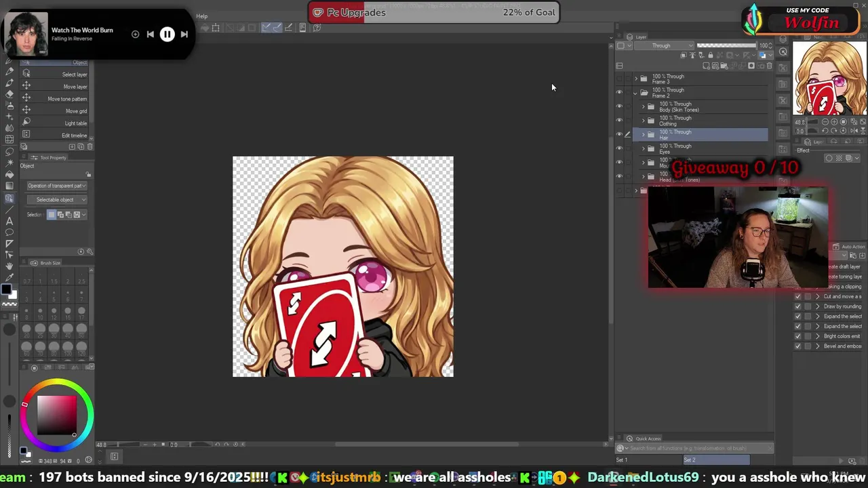Image resolution: width=868 pixels, height=488 pixels.
Task: Open the Selectable object dropdown
Action: (57, 200)
